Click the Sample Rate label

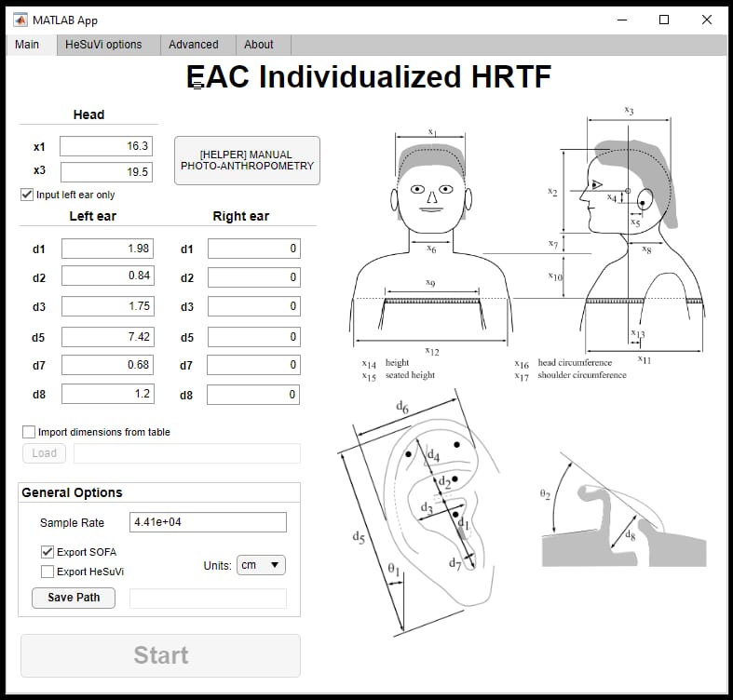pos(72,522)
